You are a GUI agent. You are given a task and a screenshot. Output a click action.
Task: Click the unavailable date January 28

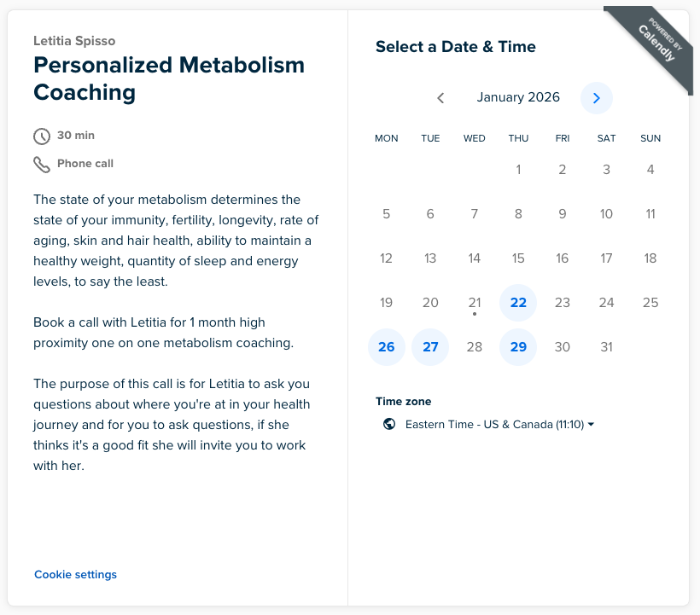475,347
